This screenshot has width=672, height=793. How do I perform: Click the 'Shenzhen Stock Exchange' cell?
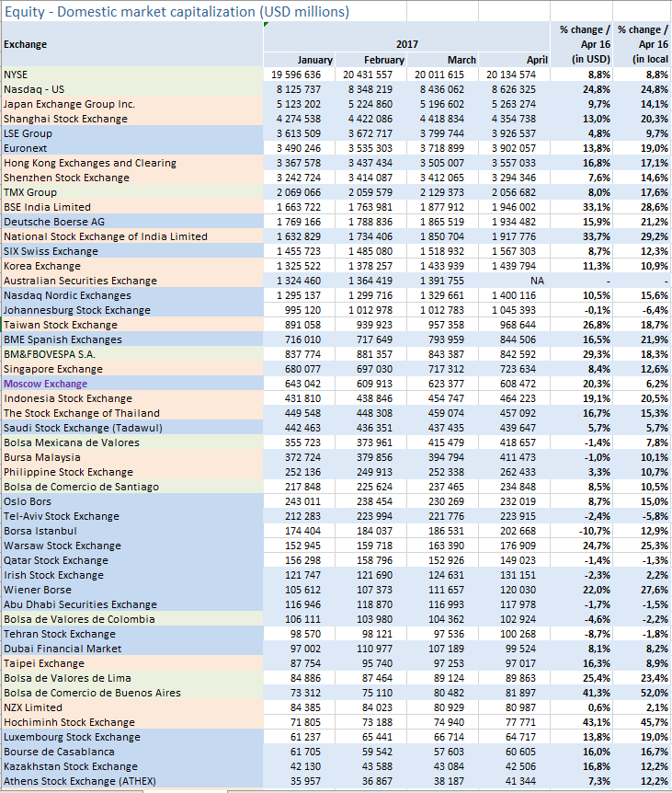tap(132, 177)
